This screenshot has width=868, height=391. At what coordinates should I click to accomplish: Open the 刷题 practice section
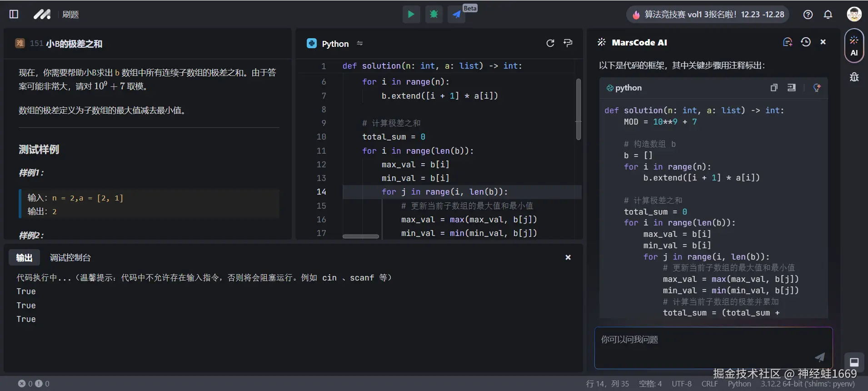coord(70,15)
